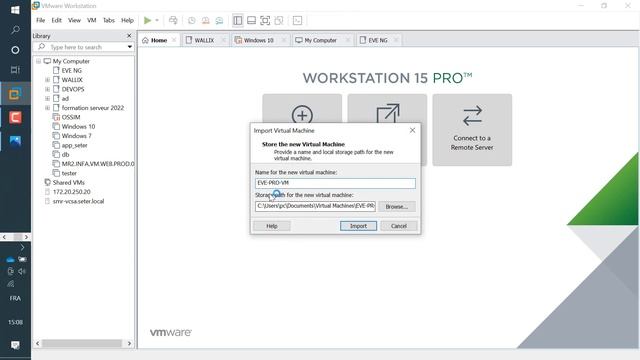Open the View menu
Viewport: 640px width, 360px height.
tap(74, 20)
